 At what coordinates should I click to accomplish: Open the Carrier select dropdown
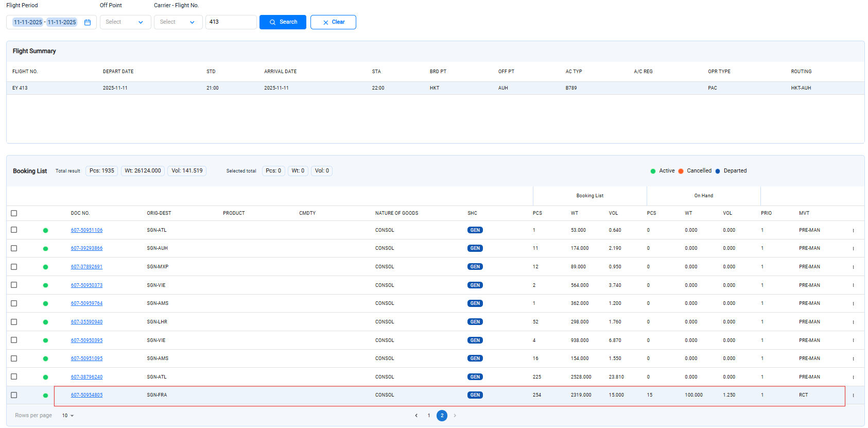(x=178, y=22)
